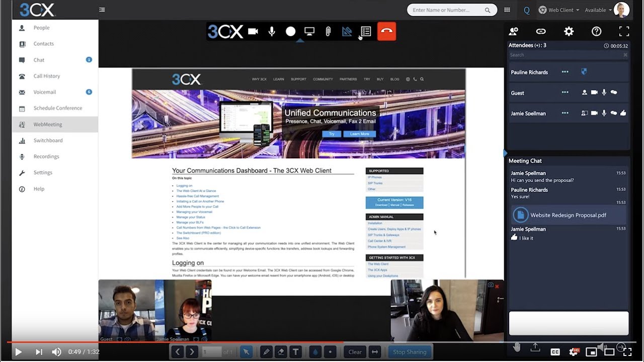Click the screen sharing monitor icon
This screenshot has height=362, width=644.
309,32
